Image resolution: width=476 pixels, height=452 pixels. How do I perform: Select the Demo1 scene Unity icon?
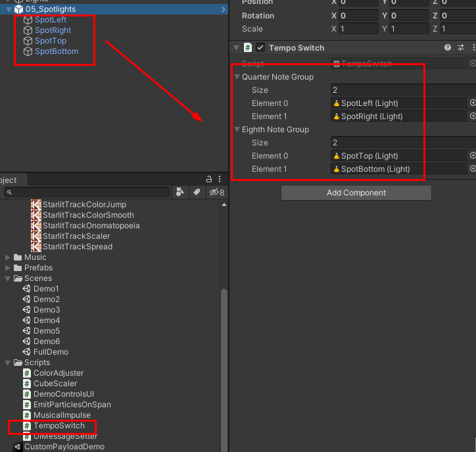pos(27,289)
